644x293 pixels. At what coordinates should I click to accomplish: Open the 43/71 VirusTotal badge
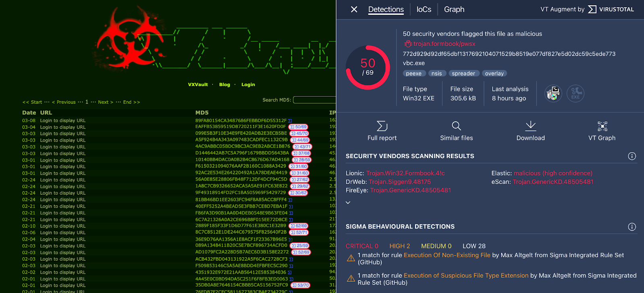click(x=303, y=147)
